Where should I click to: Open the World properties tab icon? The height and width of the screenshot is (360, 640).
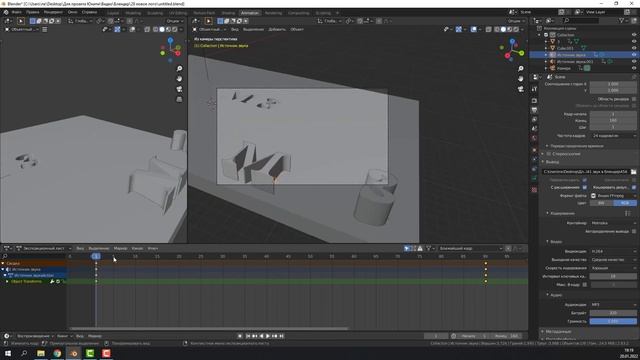tap(534, 138)
